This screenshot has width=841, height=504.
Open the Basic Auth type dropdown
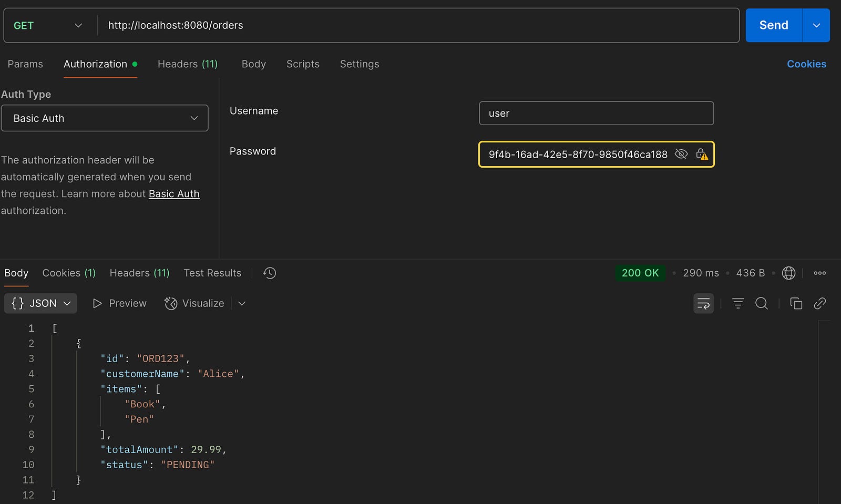click(x=105, y=118)
